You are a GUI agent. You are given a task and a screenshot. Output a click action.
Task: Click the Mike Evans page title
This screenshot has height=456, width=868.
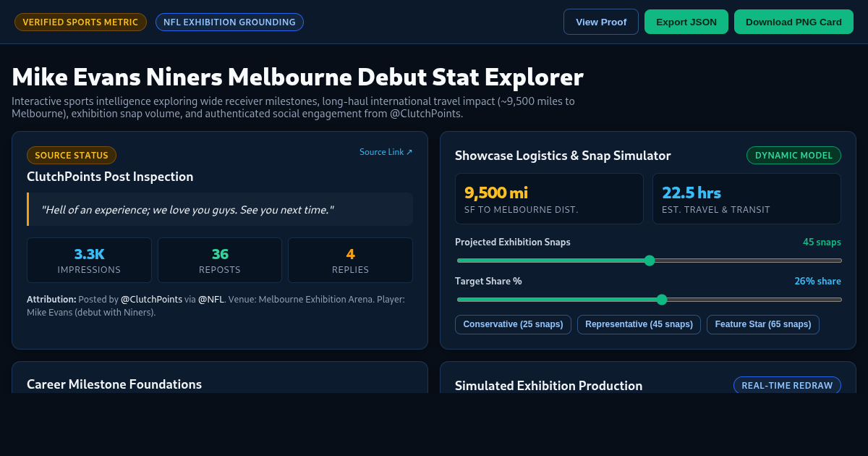297,77
